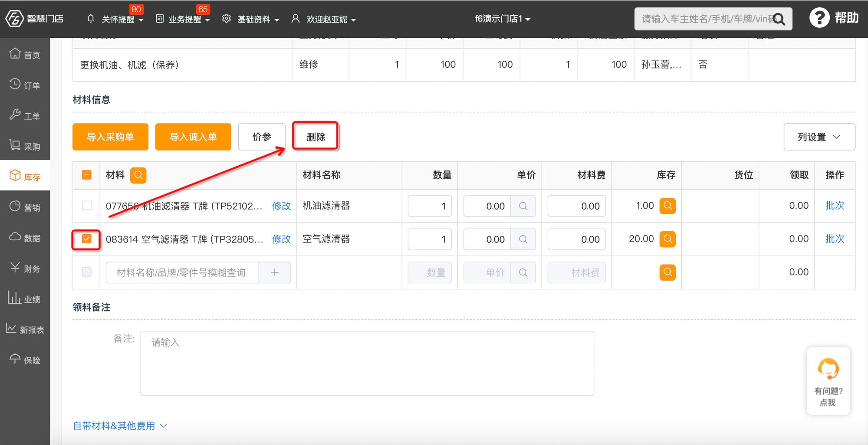Viewport: 868px width, 445px height.
Task: Click the plus icon to add material
Action: click(275, 272)
